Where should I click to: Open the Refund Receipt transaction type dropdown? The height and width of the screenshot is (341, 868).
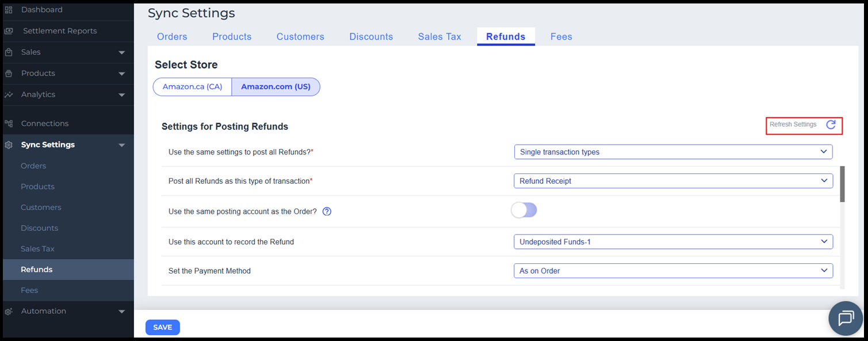click(673, 181)
